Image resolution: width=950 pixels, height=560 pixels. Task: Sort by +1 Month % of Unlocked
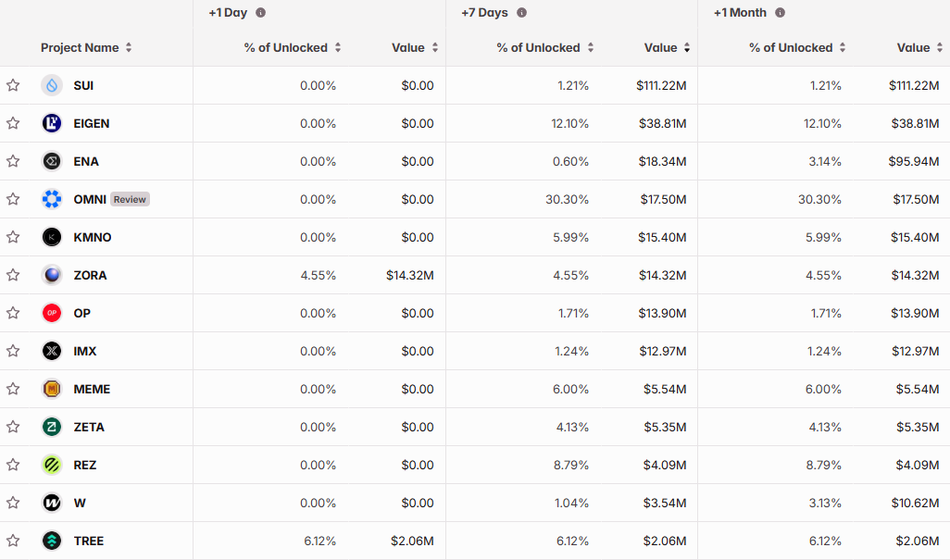tap(797, 48)
